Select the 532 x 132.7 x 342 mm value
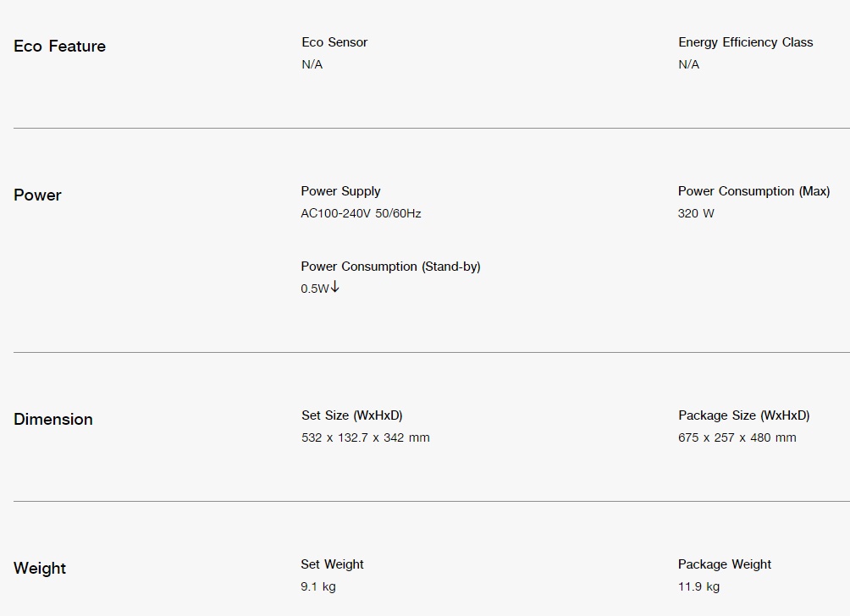 (366, 437)
